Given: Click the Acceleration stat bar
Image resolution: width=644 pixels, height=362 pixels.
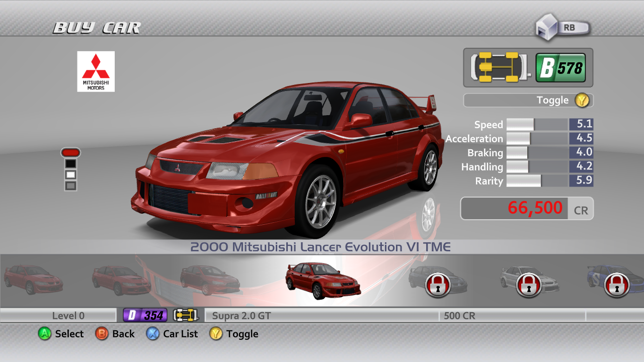Looking at the screenshot, I should 537,139.
